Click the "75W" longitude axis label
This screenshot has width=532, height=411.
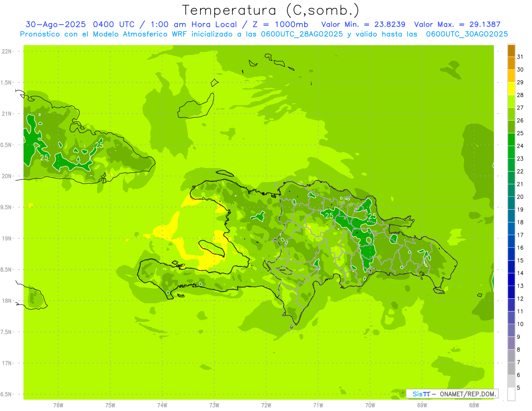pos(110,405)
